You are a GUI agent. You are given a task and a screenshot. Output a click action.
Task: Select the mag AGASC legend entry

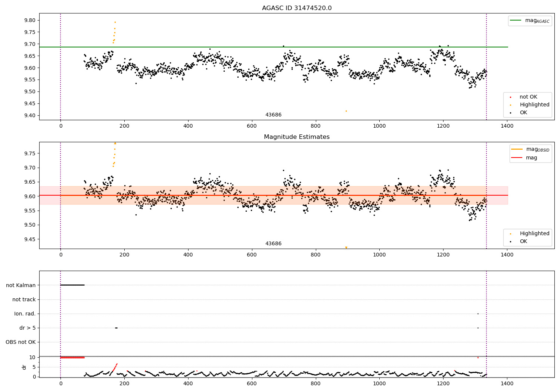tap(530, 21)
